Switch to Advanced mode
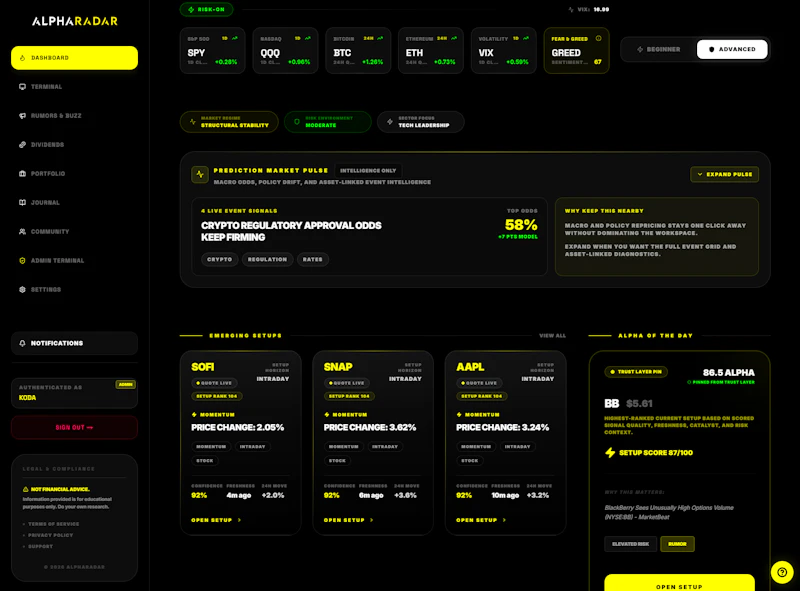 (x=732, y=50)
